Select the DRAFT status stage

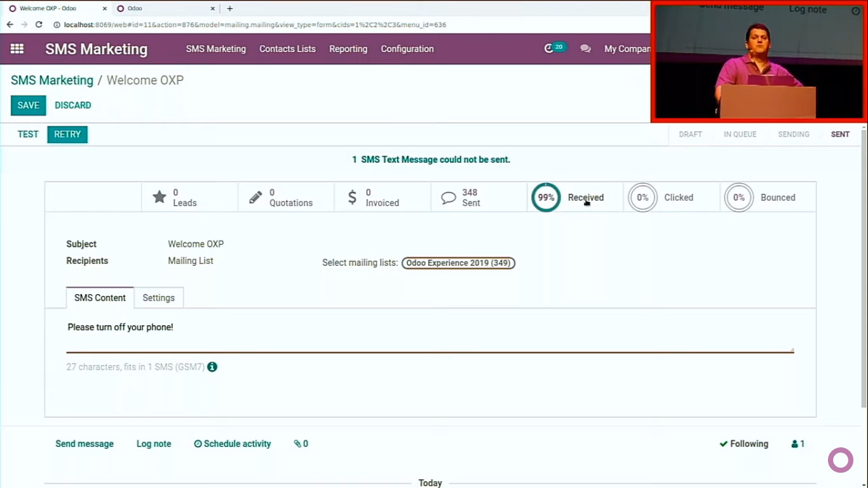pos(691,134)
